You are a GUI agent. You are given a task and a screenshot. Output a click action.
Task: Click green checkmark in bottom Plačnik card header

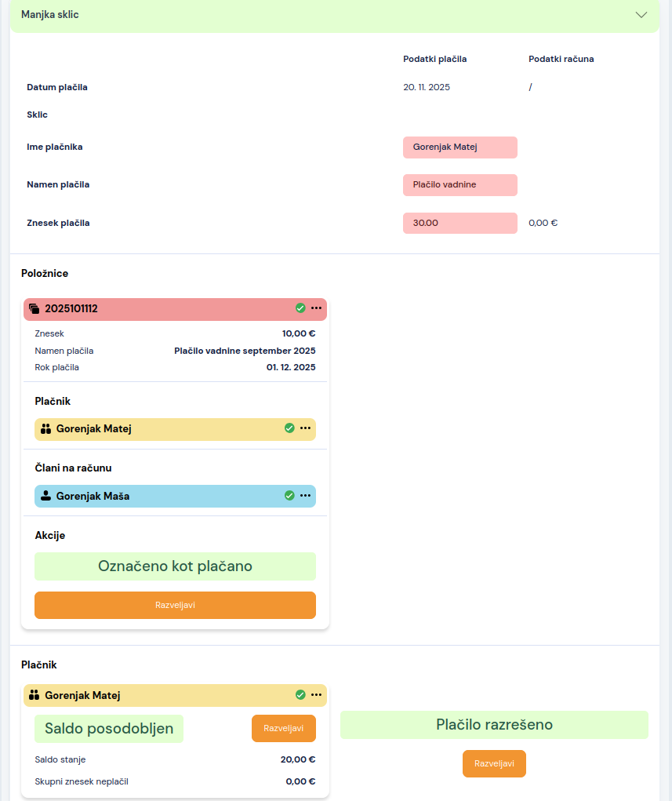click(300, 695)
